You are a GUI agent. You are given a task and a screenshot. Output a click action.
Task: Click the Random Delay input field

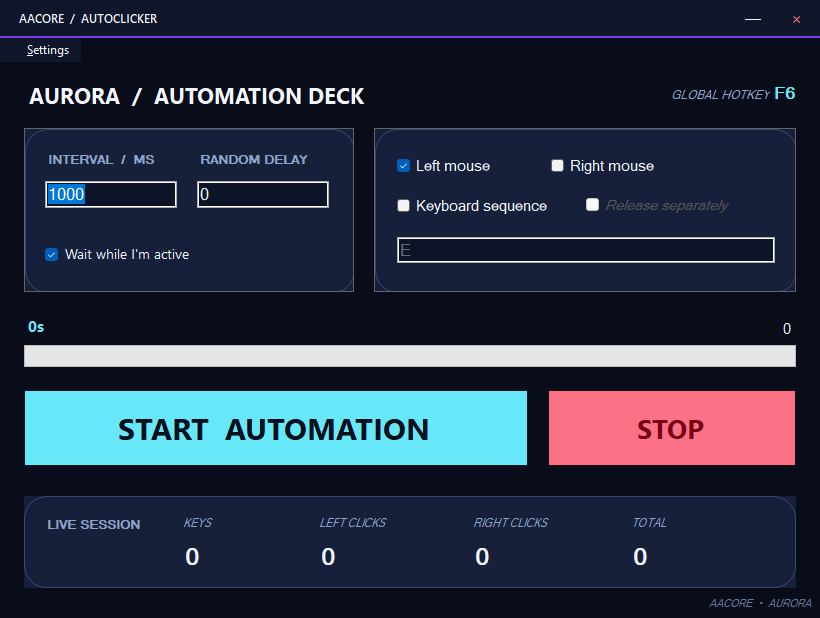[x=263, y=194]
